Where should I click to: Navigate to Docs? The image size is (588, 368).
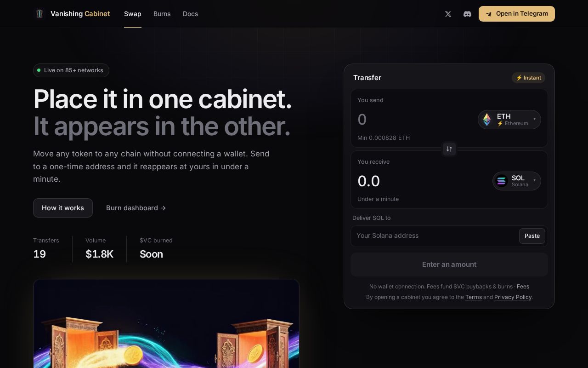click(190, 14)
